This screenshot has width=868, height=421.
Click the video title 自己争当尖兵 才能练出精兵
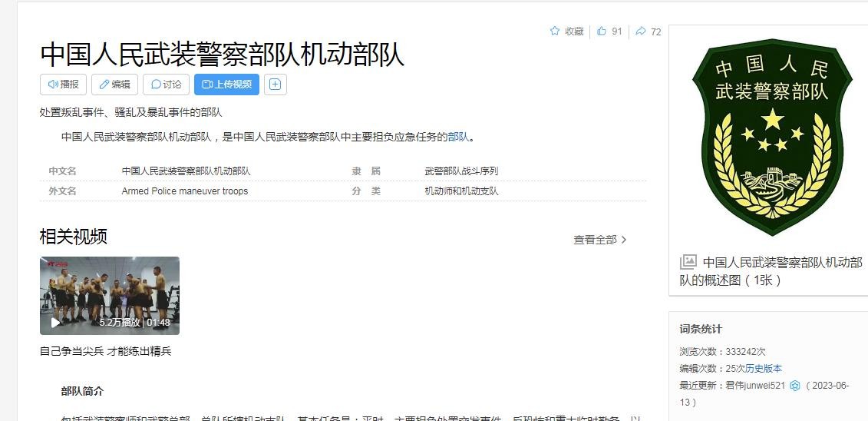click(x=106, y=351)
